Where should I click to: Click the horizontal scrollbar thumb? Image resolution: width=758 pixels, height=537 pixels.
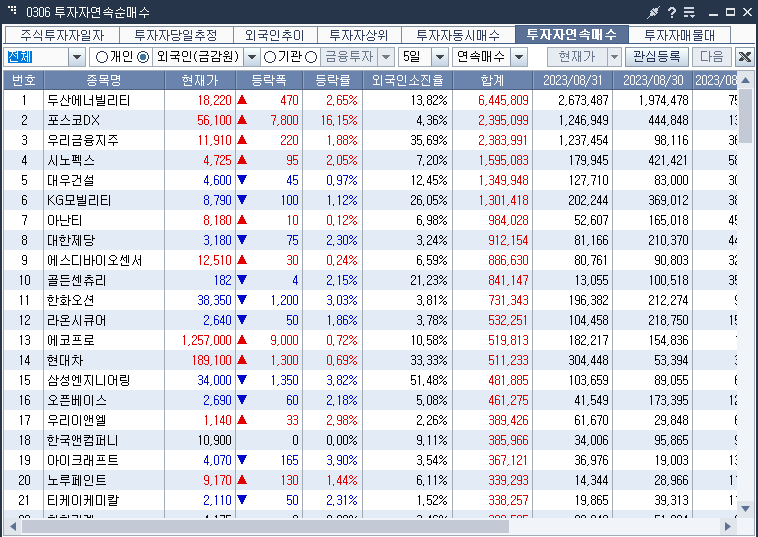[x=265, y=526]
